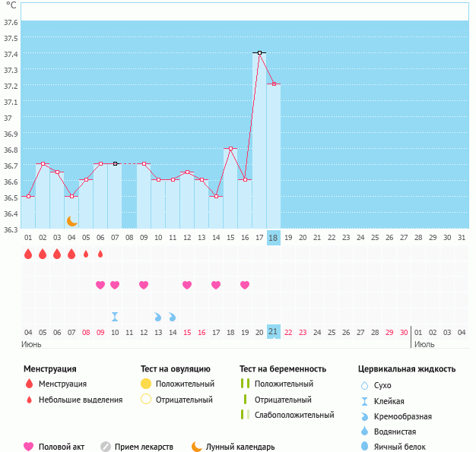Click the highlighted day 18 label
Screen dimensions: 476x452
pos(274,237)
